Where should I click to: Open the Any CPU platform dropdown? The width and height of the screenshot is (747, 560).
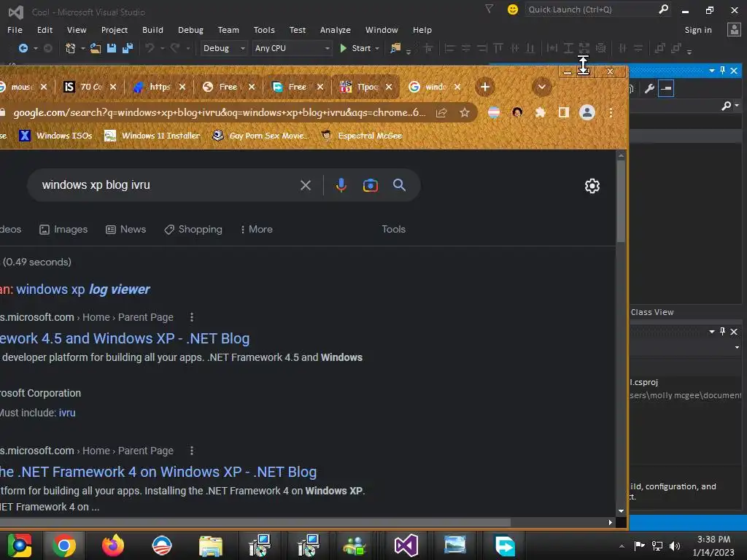pos(292,48)
